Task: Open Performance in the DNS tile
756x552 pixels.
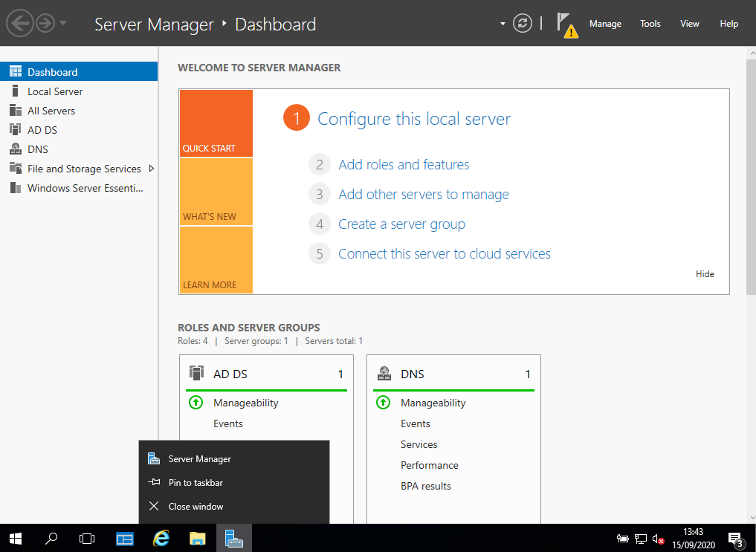Action: click(x=429, y=465)
